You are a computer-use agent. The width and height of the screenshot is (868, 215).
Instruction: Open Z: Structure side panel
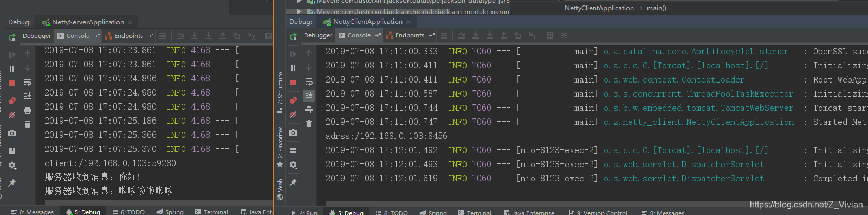click(280, 92)
